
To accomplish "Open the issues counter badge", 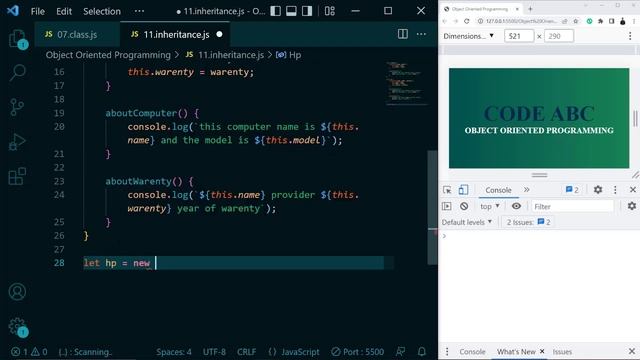I will pos(572,190).
